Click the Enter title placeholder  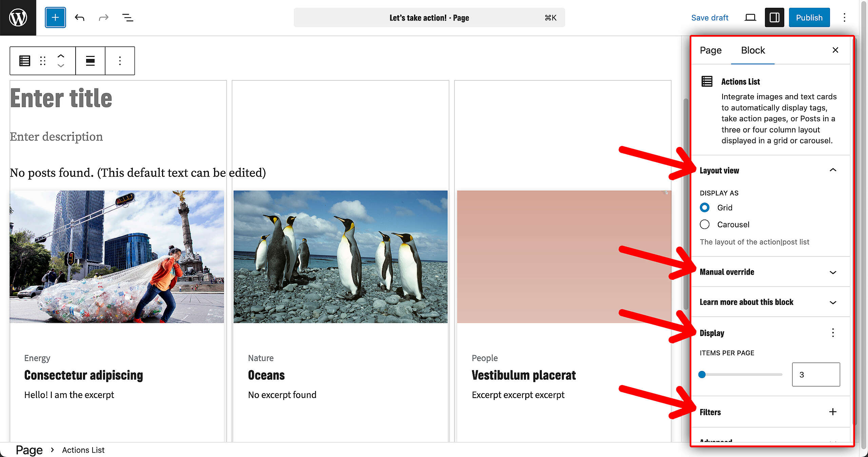click(x=61, y=98)
